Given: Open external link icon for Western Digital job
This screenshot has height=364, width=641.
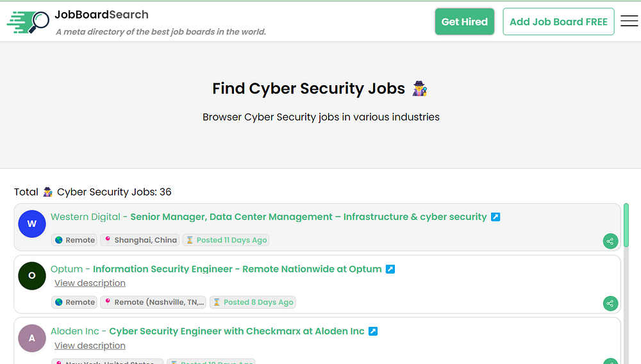Looking at the screenshot, I should (495, 217).
